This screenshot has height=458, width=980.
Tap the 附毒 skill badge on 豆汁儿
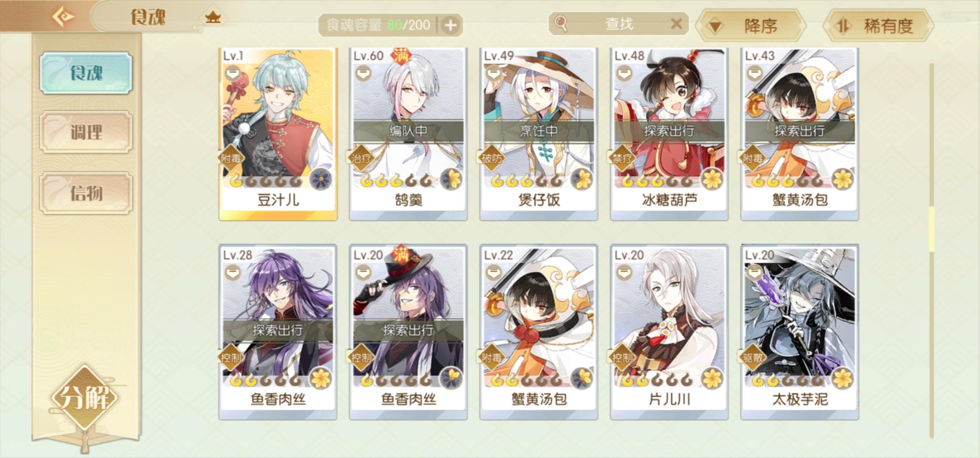(231, 158)
